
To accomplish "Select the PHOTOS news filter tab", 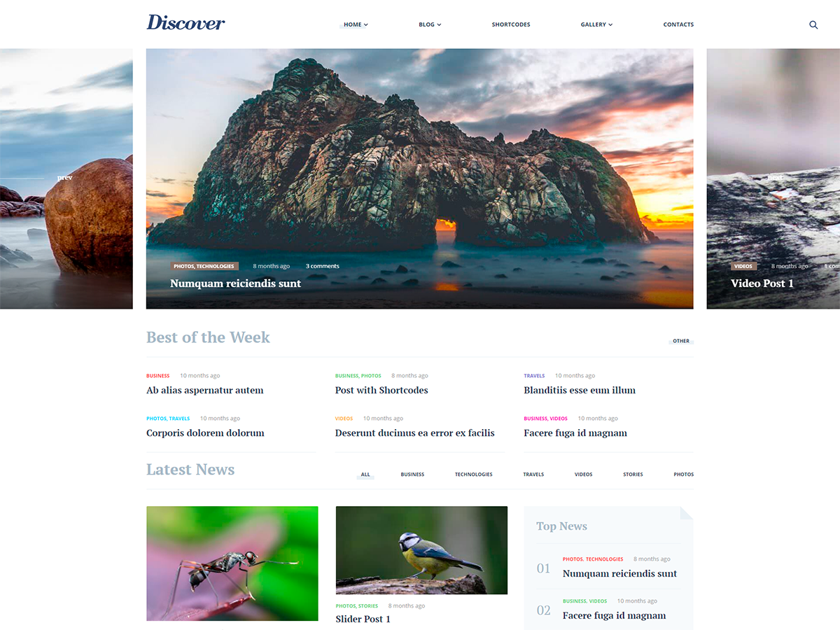I will pyautogui.click(x=683, y=474).
